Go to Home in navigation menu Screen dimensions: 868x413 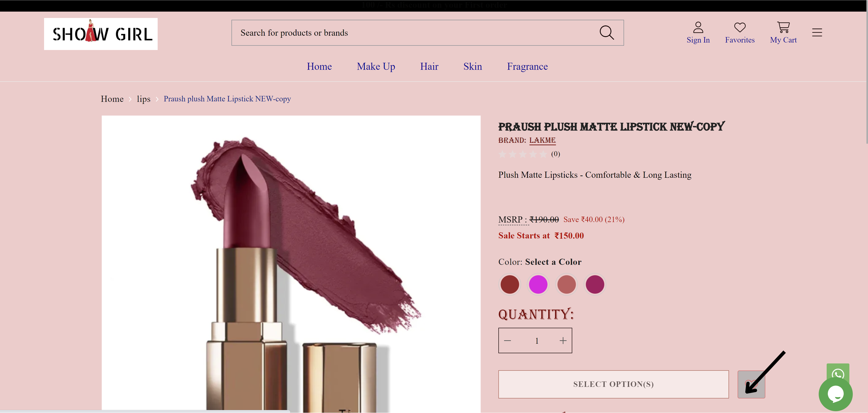click(x=319, y=66)
